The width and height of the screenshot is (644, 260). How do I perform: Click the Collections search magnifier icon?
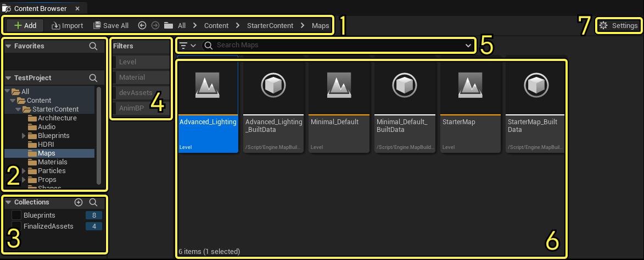coord(93,202)
